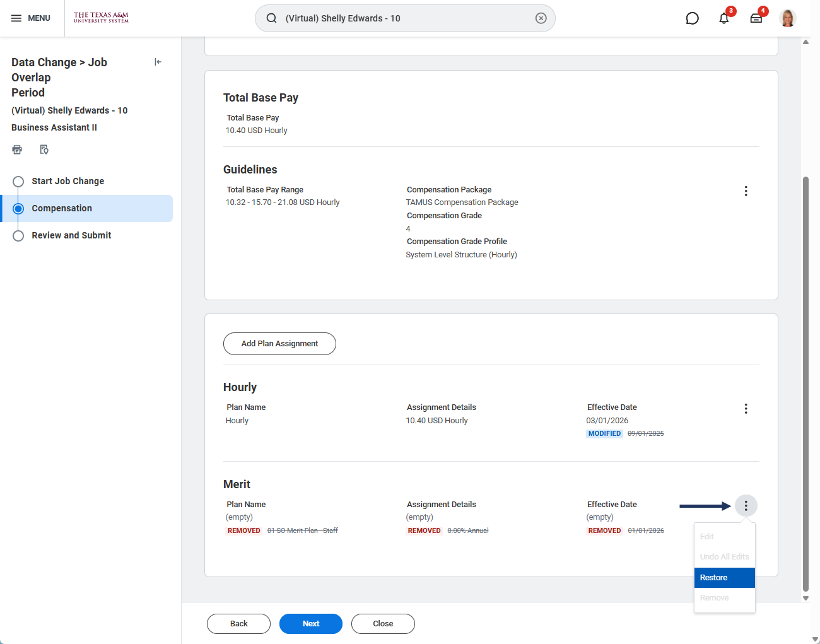
Task: Open Guidelines section three-dot actions menu
Action: point(746,191)
